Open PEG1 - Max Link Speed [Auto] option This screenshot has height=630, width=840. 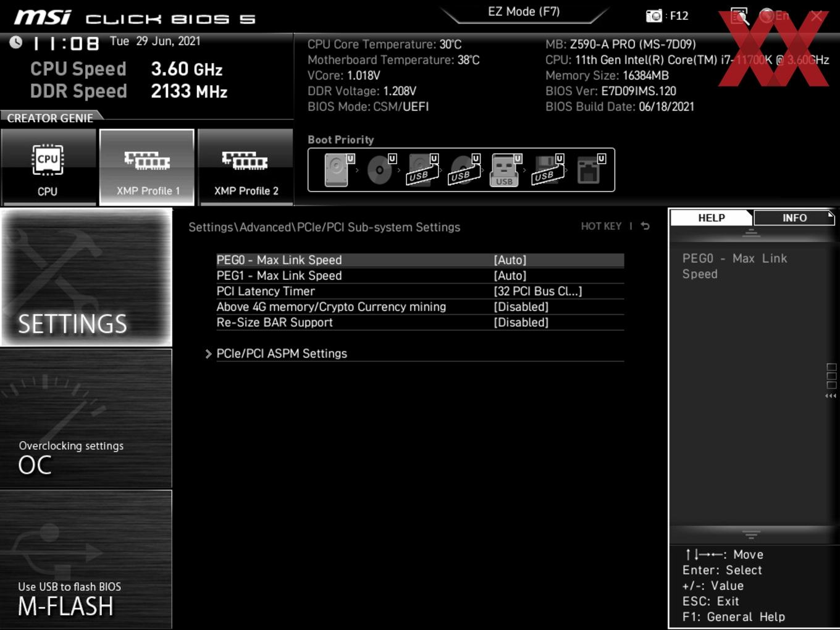(420, 275)
